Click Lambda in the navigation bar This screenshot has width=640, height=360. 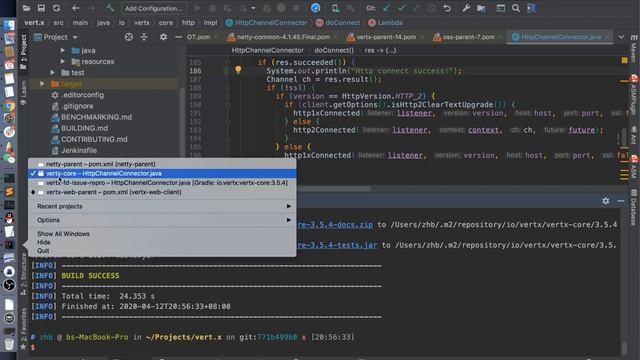pyautogui.click(x=385, y=23)
